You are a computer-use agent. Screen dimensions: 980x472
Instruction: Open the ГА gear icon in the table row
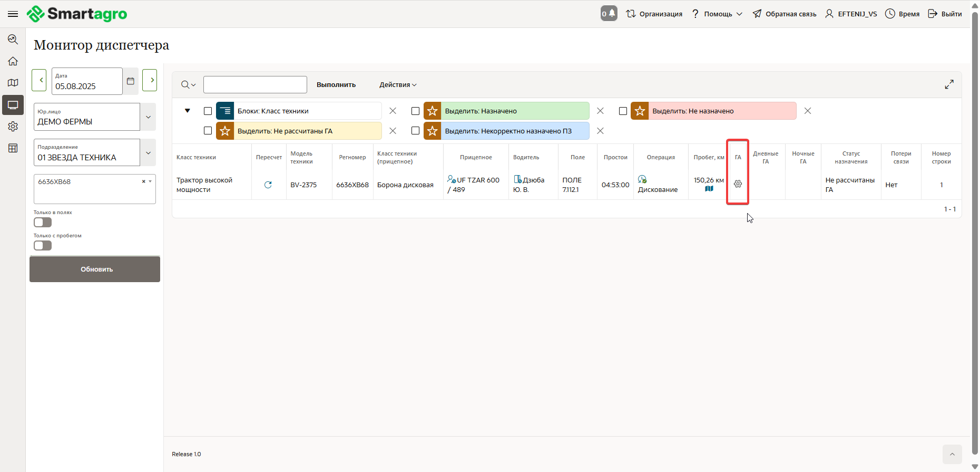pos(738,184)
